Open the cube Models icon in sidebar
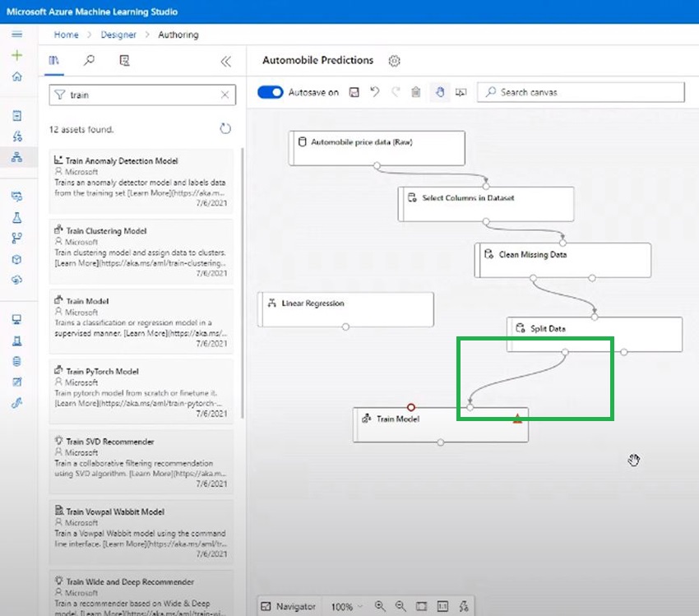Screen dimensions: 699x616 pyautogui.click(x=17, y=259)
